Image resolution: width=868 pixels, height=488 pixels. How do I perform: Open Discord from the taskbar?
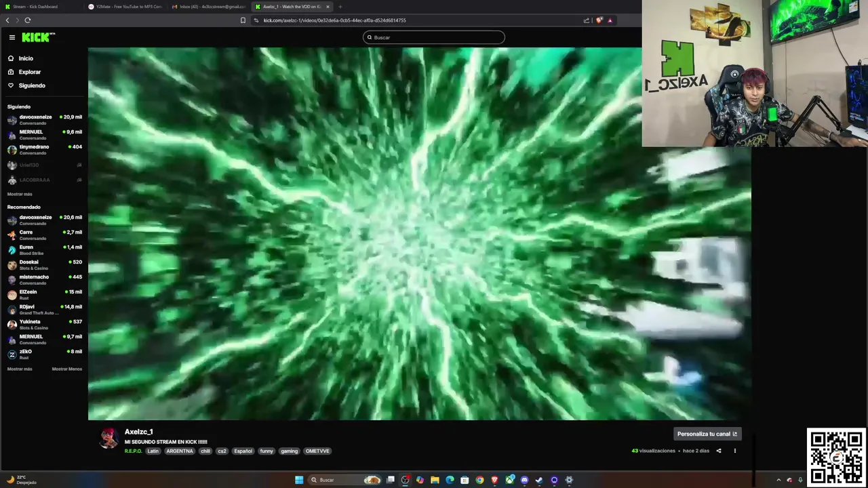(x=524, y=480)
